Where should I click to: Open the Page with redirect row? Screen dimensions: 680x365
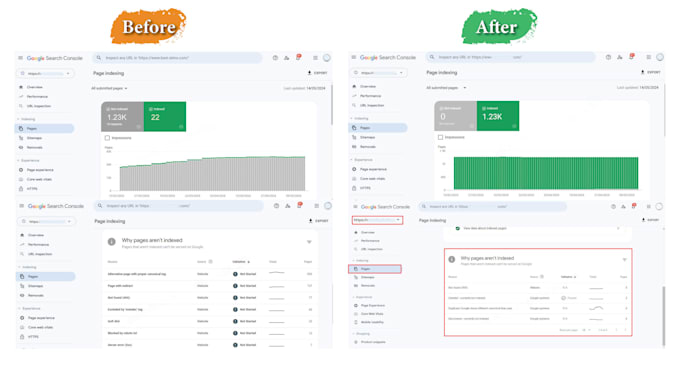pos(210,286)
